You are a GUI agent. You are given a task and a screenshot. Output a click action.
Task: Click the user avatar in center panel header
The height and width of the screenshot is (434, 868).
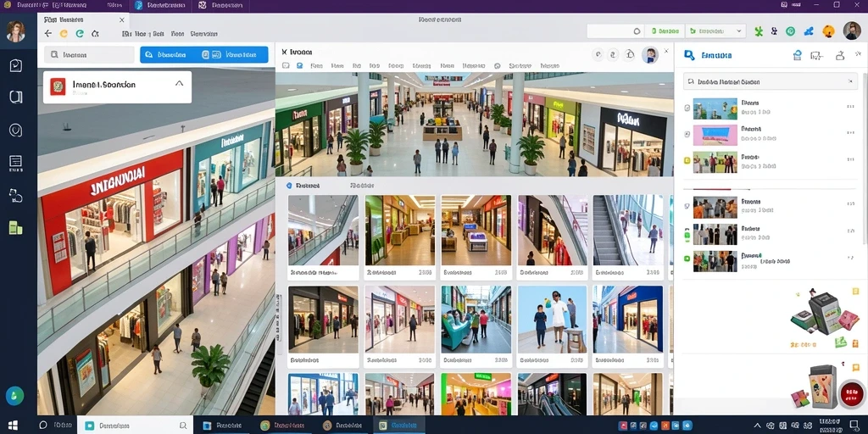650,55
